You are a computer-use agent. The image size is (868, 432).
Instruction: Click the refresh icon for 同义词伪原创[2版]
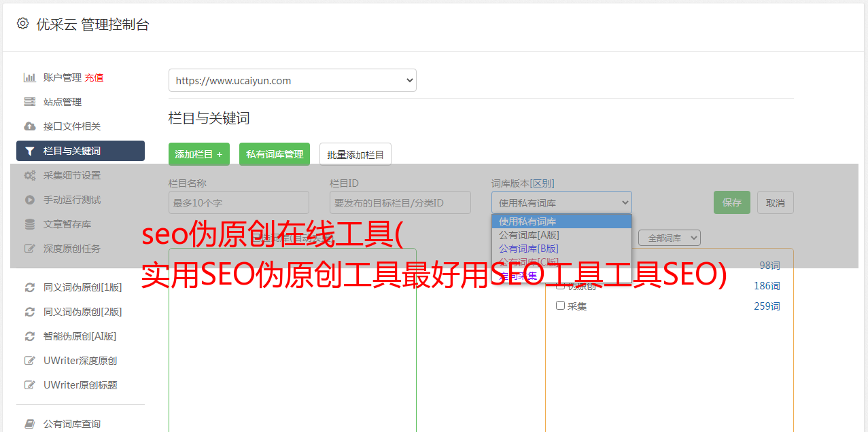click(x=30, y=312)
